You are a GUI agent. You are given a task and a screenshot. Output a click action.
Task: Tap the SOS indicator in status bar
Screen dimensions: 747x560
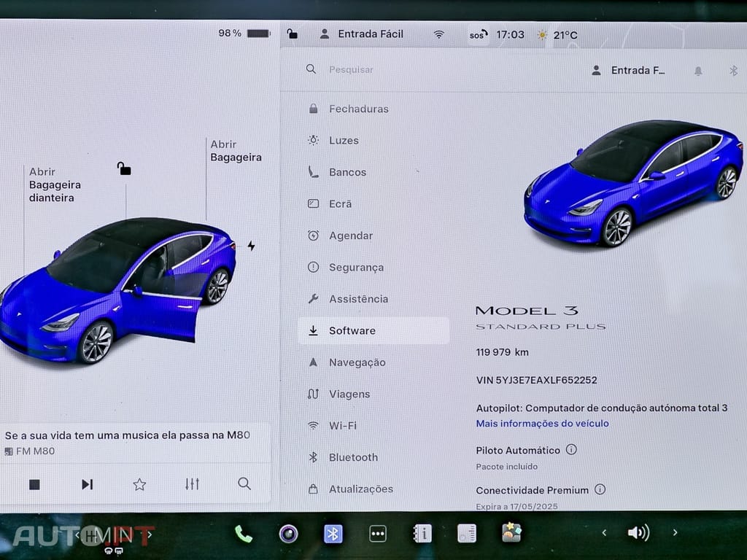pyautogui.click(x=479, y=35)
